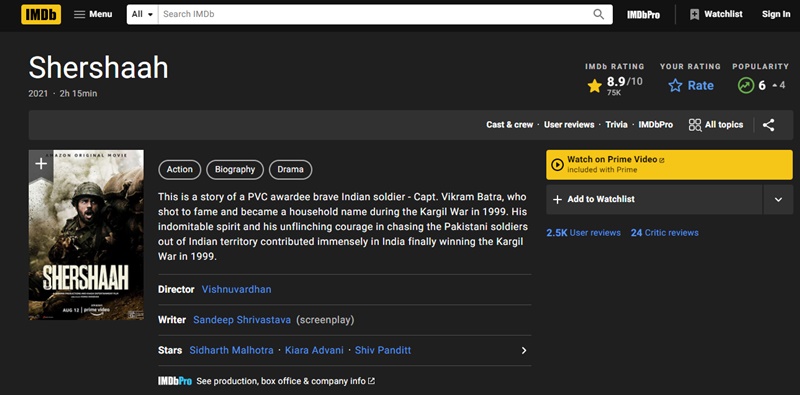Screen dimensions: 800x395
Task: Open All topics grid
Action: click(x=716, y=125)
